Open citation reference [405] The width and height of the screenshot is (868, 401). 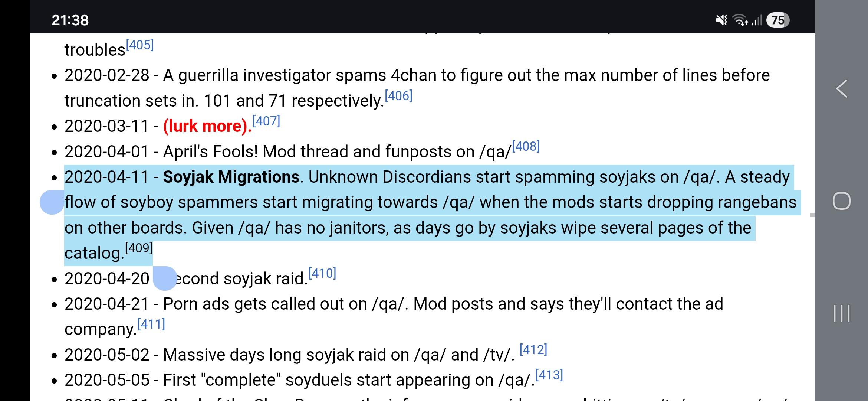tap(140, 45)
